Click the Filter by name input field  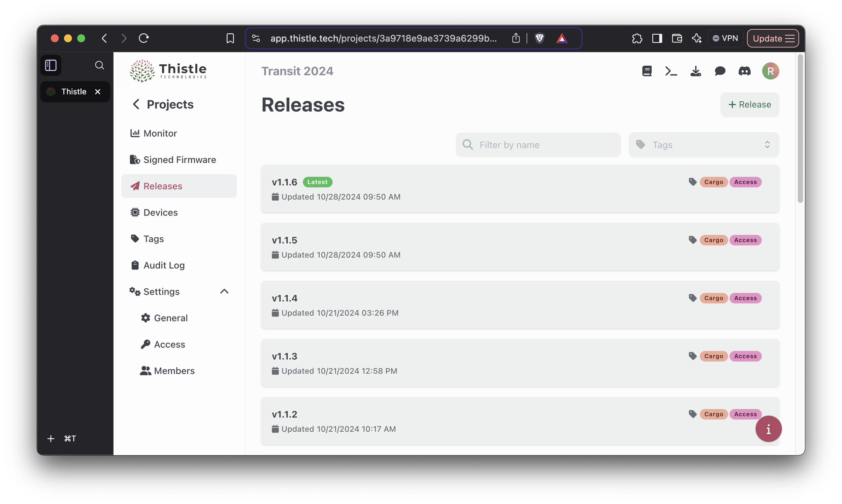(538, 144)
